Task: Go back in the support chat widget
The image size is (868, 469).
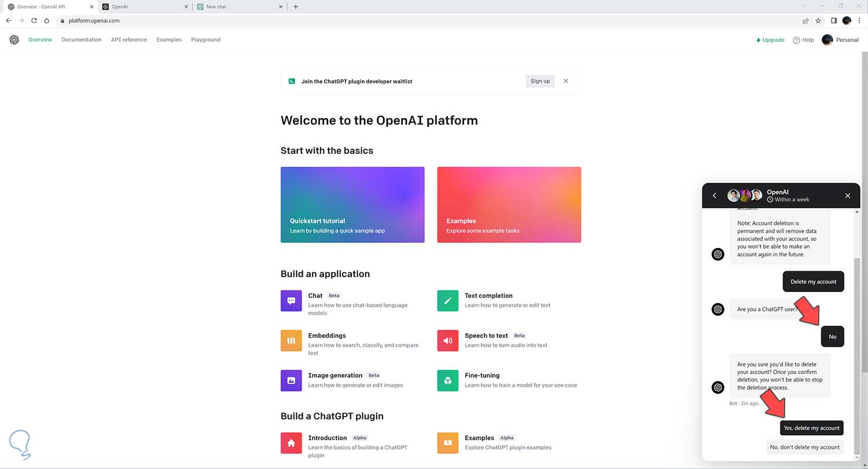Action: [x=715, y=195]
